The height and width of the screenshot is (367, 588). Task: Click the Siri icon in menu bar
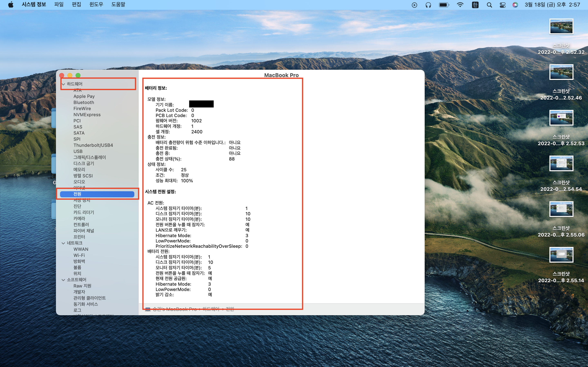(515, 5)
